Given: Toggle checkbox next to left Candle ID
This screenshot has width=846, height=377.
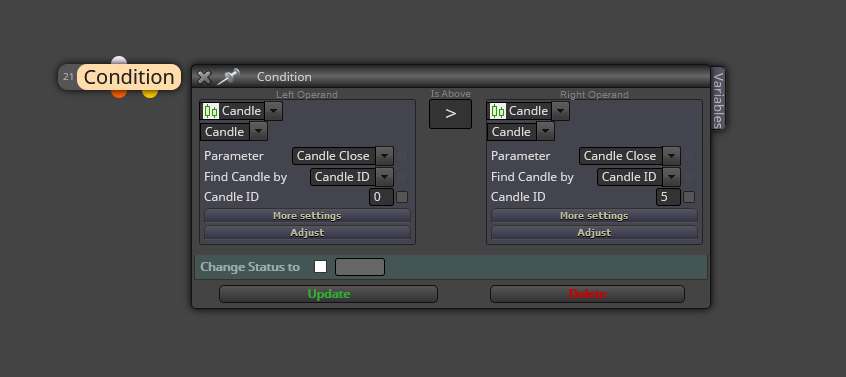Looking at the screenshot, I should (x=402, y=197).
